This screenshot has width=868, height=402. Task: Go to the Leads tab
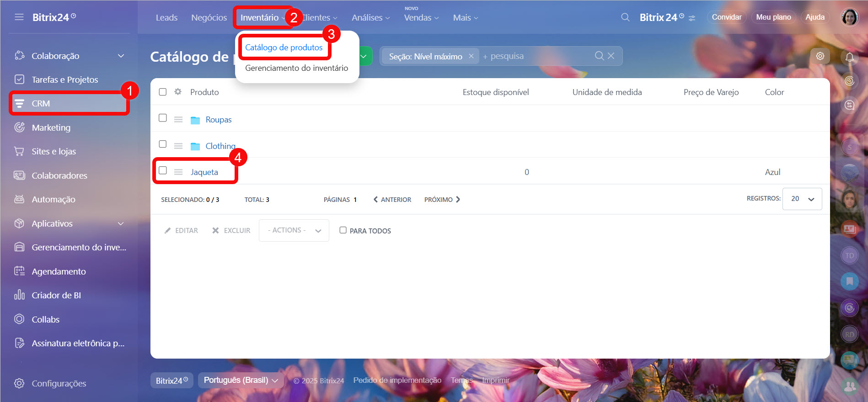[x=166, y=17]
